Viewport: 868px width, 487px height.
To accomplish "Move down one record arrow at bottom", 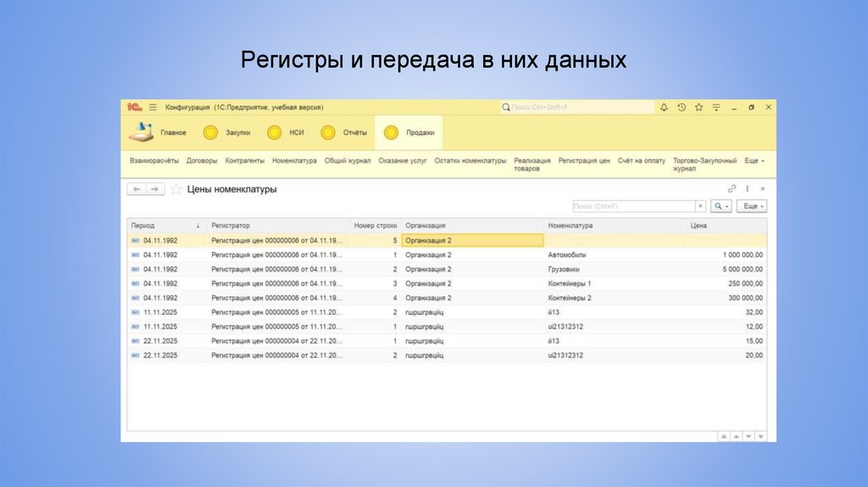I will 748,437.
